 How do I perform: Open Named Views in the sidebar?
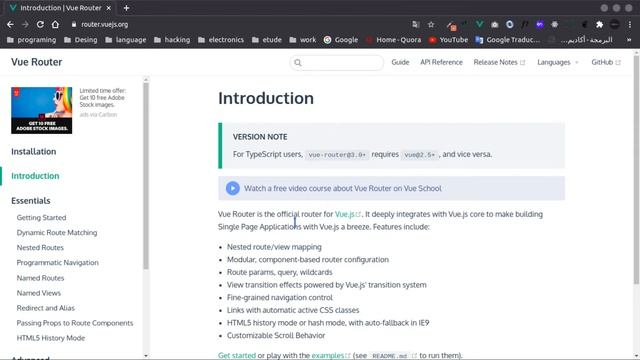pos(39,293)
